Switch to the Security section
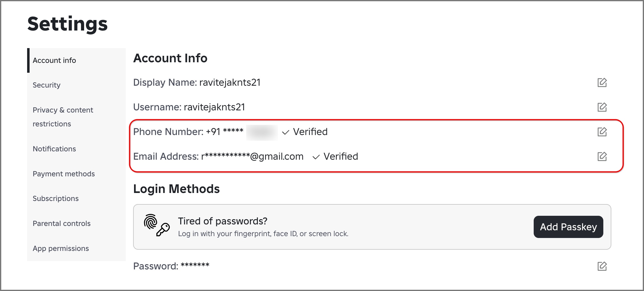 coord(47,85)
